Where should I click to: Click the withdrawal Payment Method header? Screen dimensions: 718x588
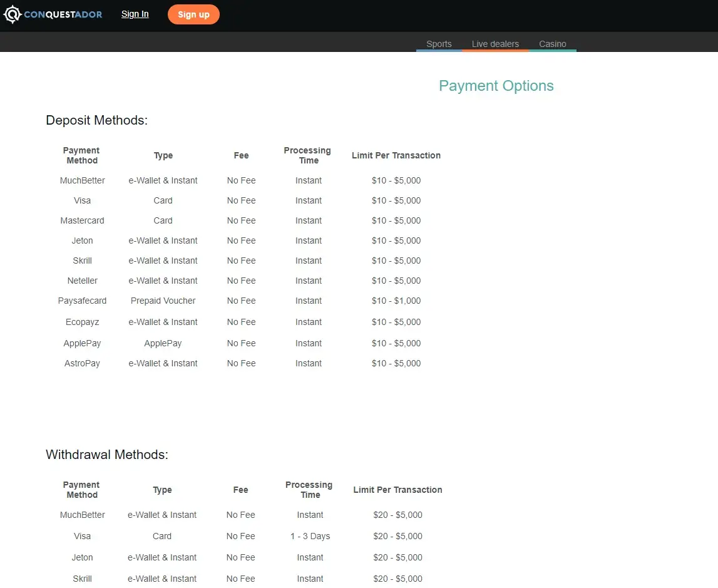click(x=81, y=490)
